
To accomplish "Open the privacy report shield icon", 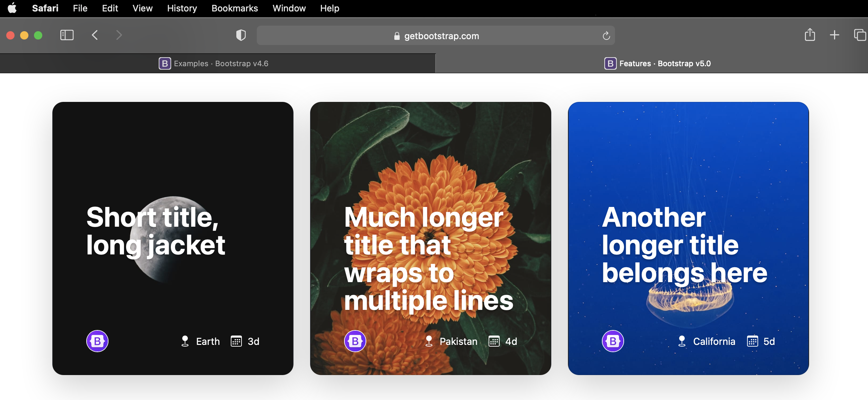I will point(241,35).
